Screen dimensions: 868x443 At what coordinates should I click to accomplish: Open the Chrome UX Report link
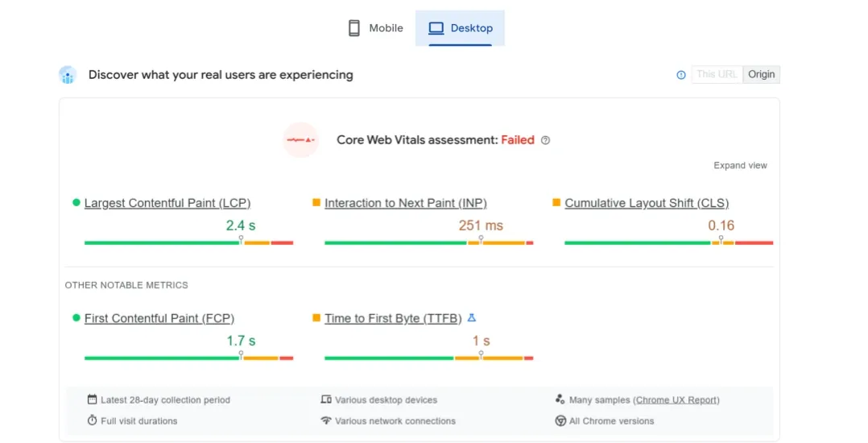tap(676, 400)
